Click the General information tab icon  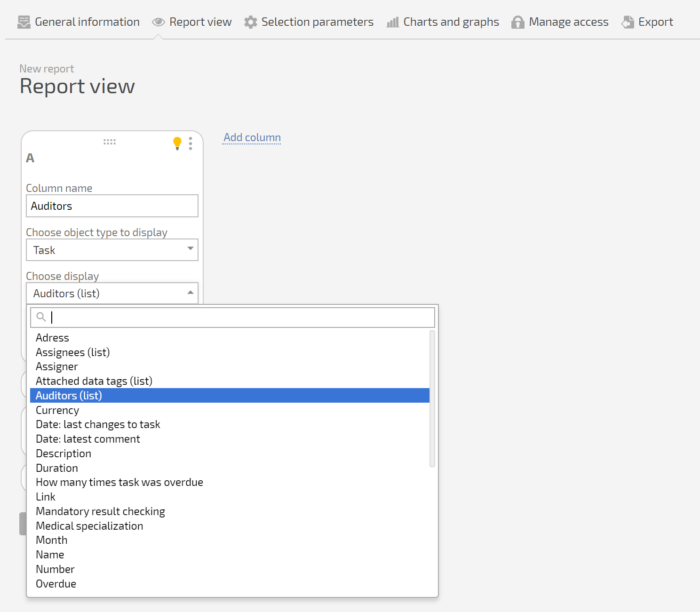tap(24, 22)
